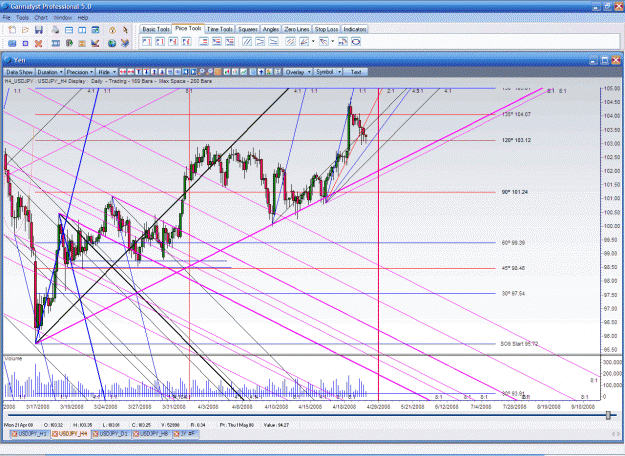Click the printer icon in the toolbar
The height and width of the screenshot is (456, 625).
(x=55, y=30)
